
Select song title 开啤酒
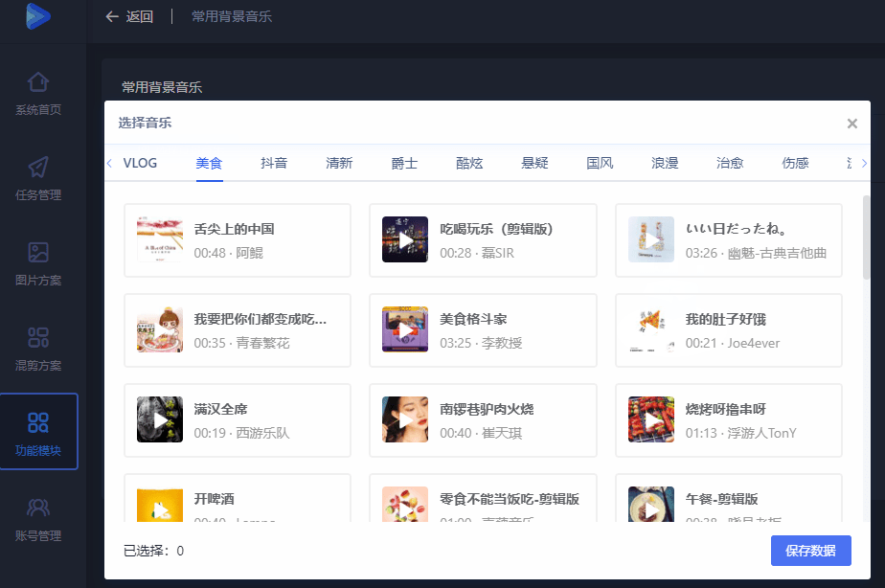214,499
